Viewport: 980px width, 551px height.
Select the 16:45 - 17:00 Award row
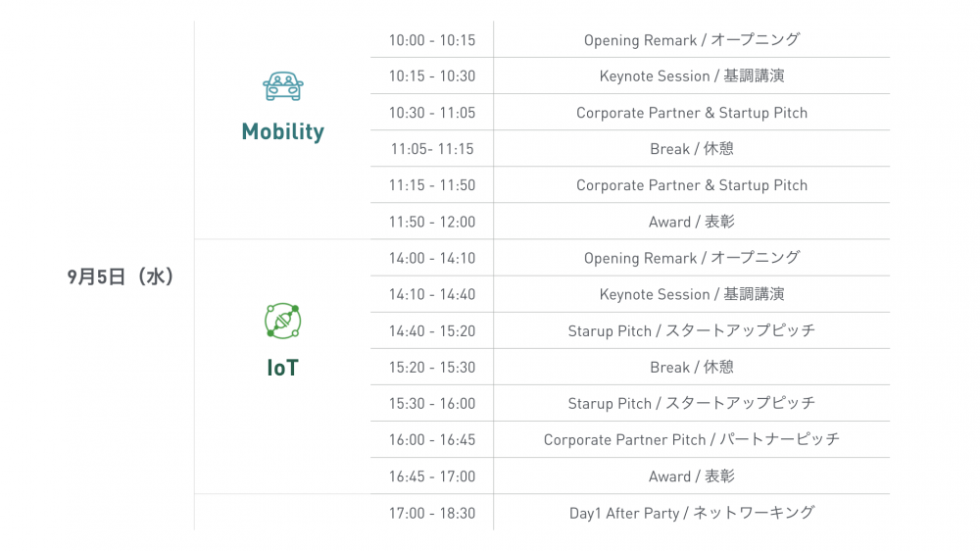point(630,476)
